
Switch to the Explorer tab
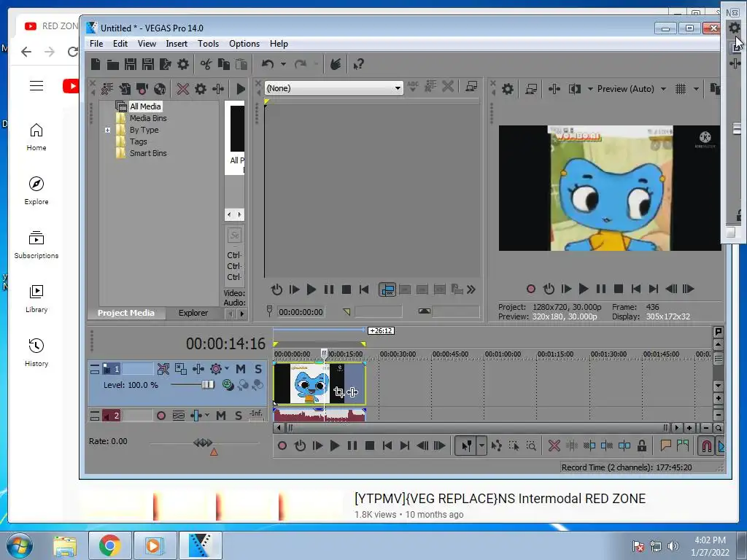[x=193, y=313]
